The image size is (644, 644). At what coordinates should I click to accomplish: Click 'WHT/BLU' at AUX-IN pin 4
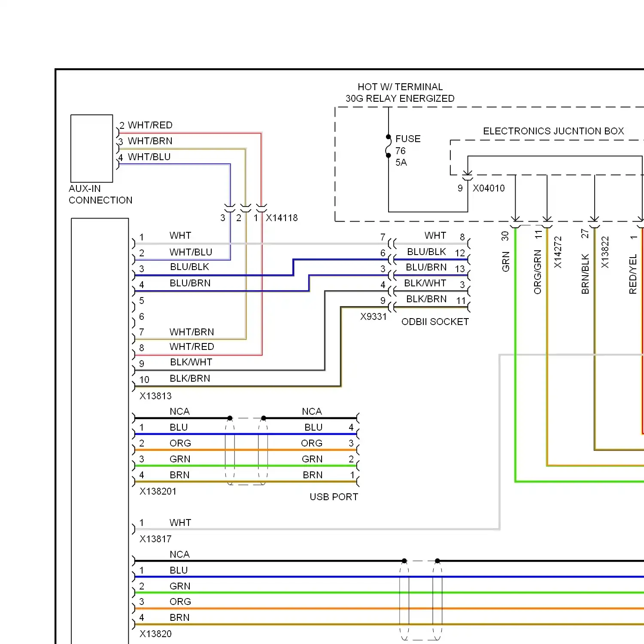(x=149, y=157)
